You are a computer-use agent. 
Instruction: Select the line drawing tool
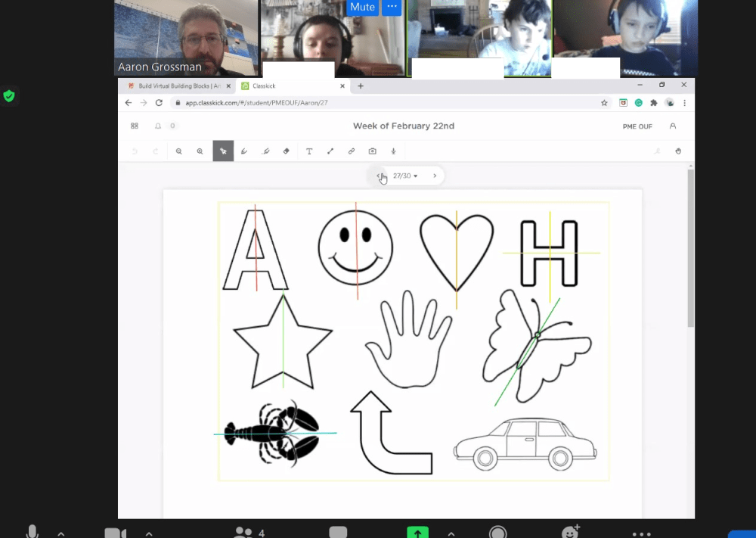tap(330, 151)
